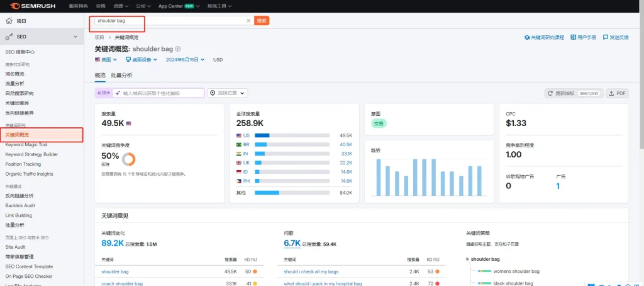Open Organic Traffic Insights in sidebar
Viewport: 644px width, 286px height.
[x=29, y=174]
